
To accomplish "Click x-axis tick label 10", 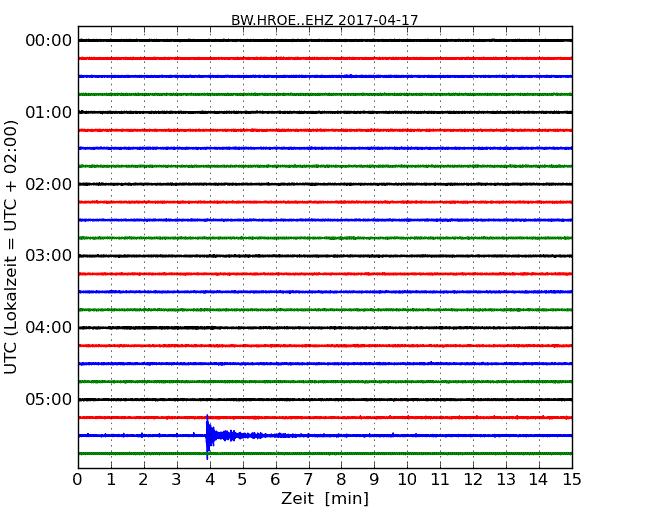I will point(407,480).
